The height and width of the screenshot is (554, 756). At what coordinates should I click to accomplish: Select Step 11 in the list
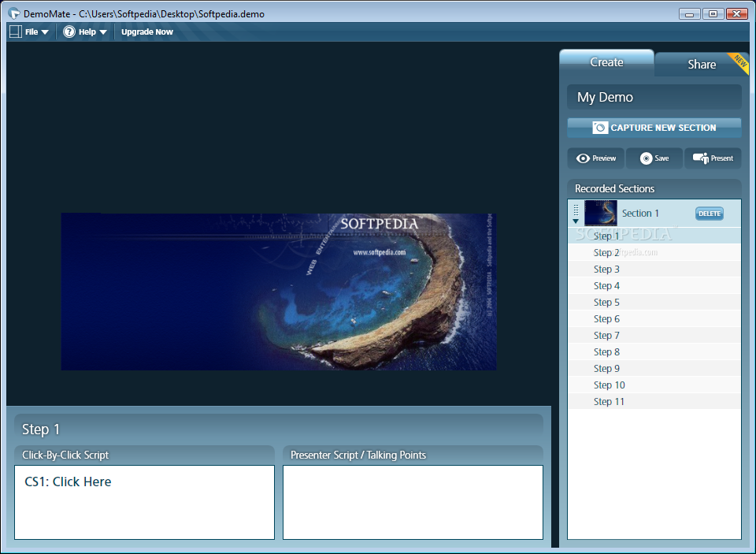[654, 401]
